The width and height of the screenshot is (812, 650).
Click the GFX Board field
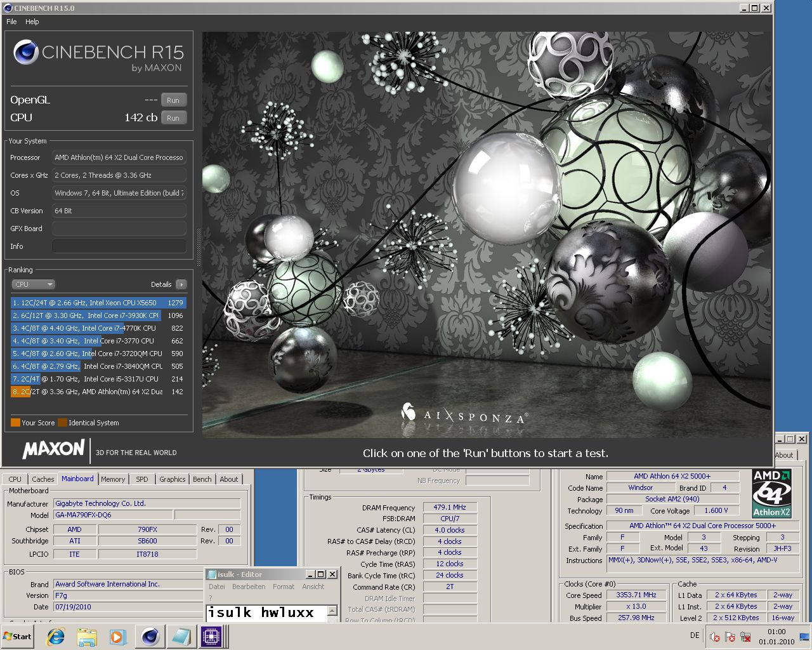click(x=119, y=229)
